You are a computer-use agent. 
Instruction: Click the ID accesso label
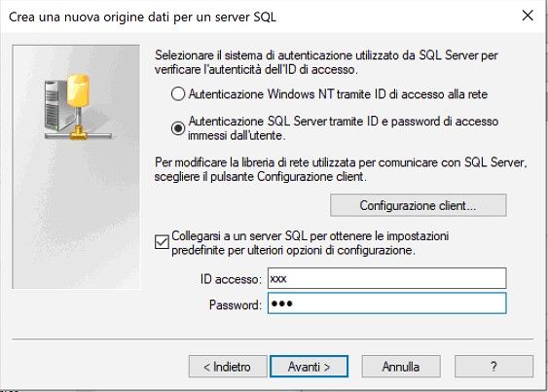coord(231,279)
